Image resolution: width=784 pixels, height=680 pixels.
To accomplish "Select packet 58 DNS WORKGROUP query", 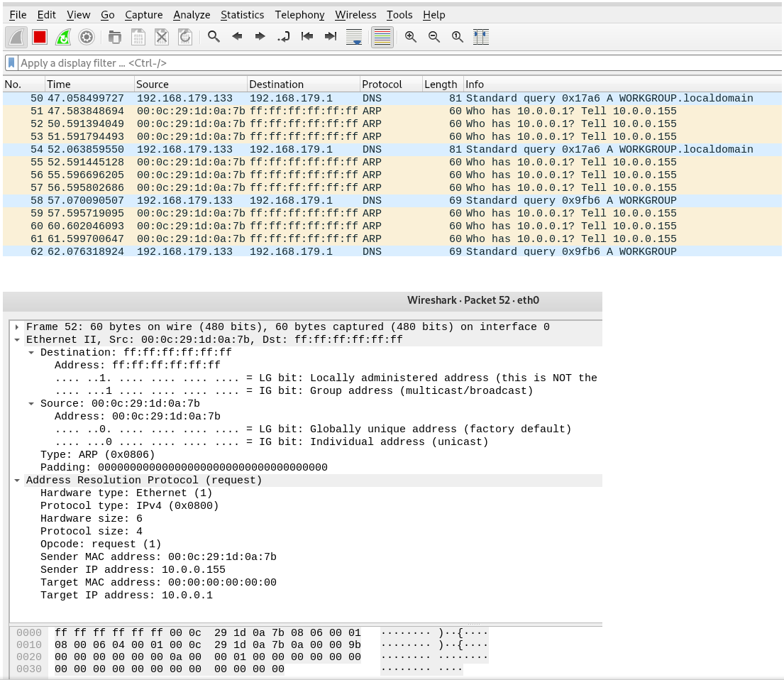I will [x=284, y=200].
